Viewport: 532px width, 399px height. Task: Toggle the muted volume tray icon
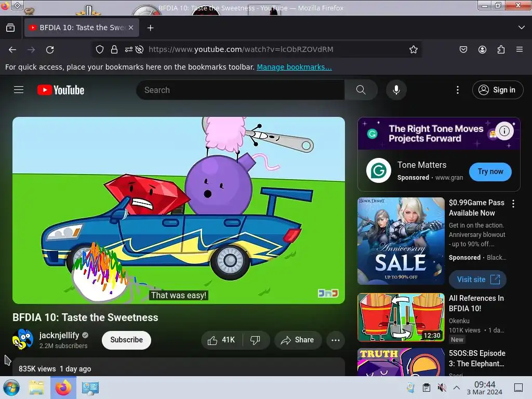[442, 388]
